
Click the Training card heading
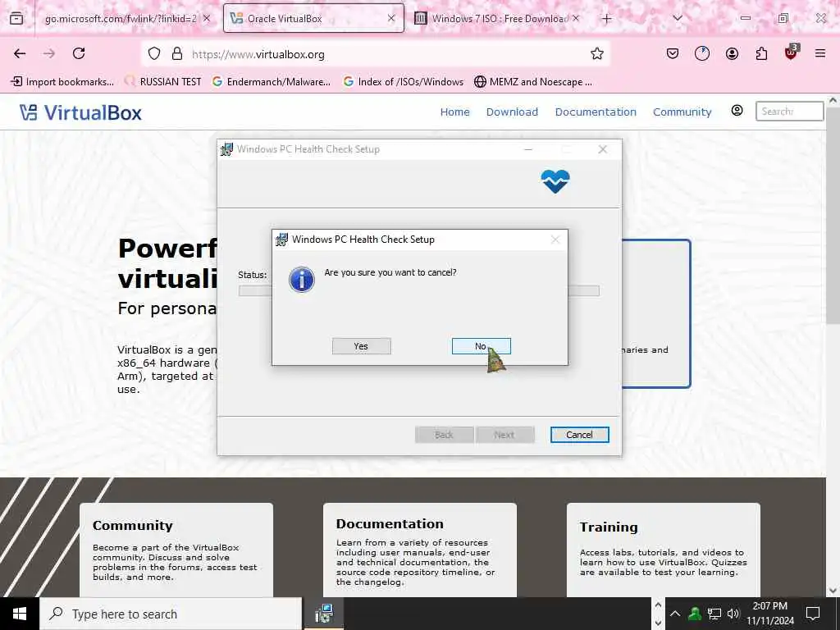pos(609,527)
